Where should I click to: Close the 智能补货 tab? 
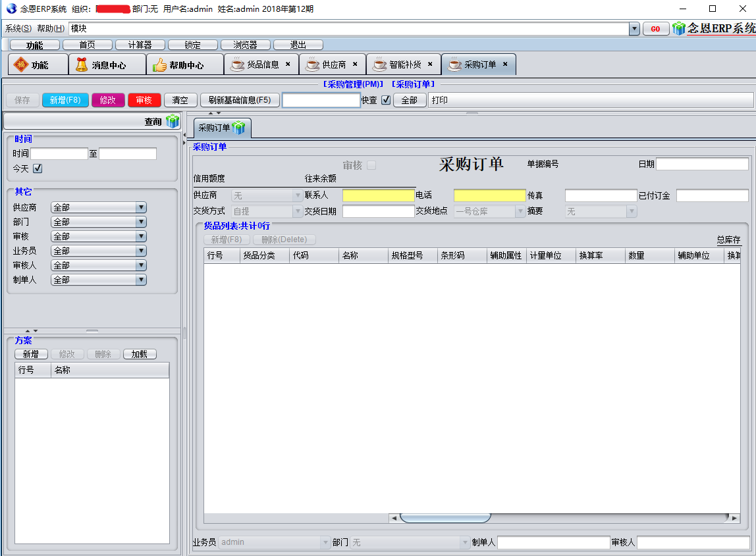coord(430,64)
